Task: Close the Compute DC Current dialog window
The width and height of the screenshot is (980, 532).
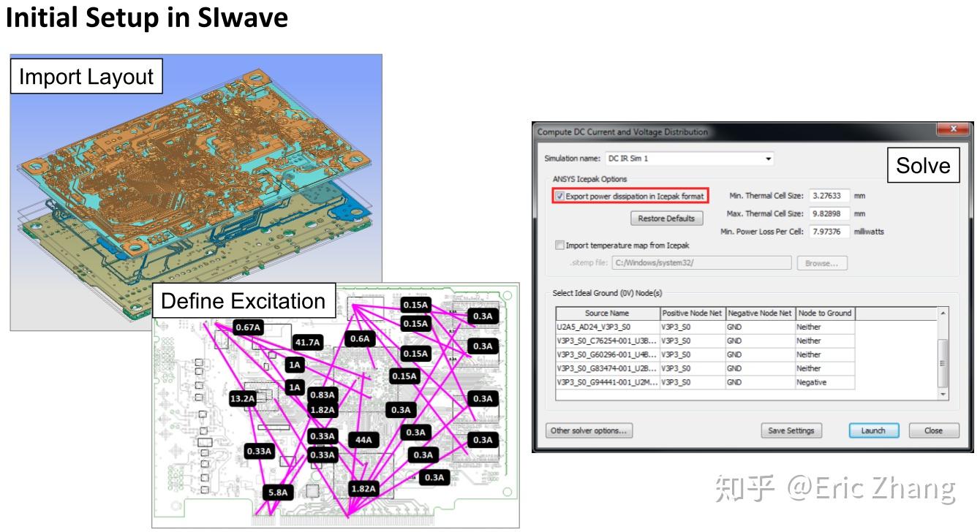Action: pyautogui.click(x=953, y=130)
